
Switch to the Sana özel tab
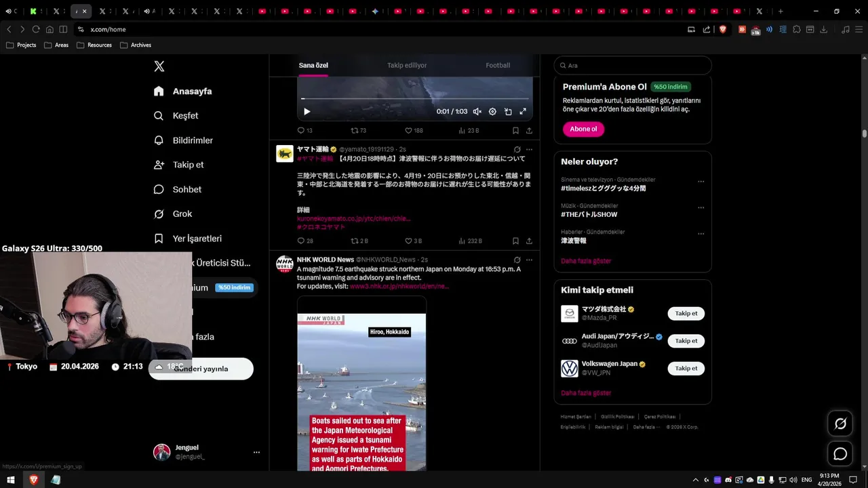pos(313,65)
